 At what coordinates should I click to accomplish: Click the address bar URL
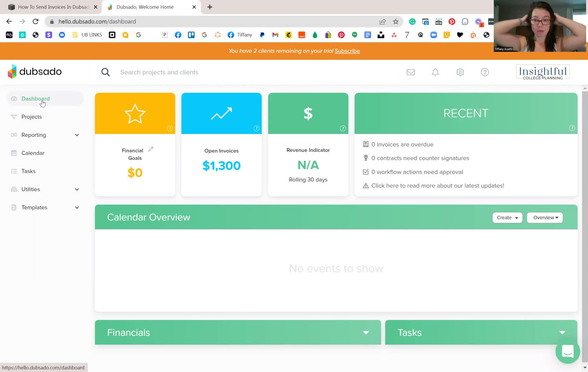point(97,21)
